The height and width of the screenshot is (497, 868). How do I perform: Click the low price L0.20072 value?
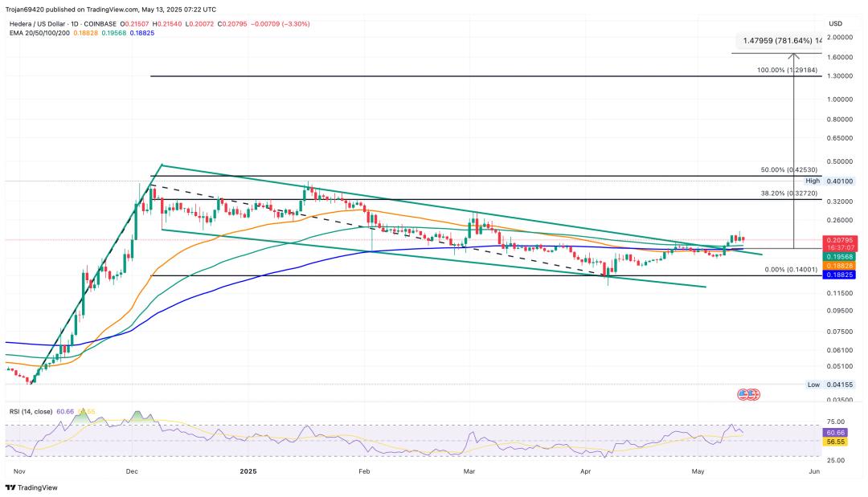coord(200,24)
